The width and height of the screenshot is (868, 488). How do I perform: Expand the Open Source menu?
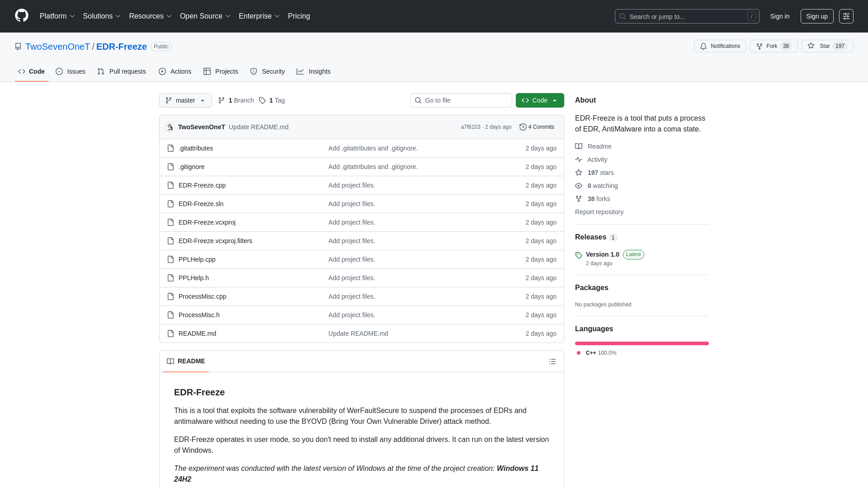click(x=205, y=16)
